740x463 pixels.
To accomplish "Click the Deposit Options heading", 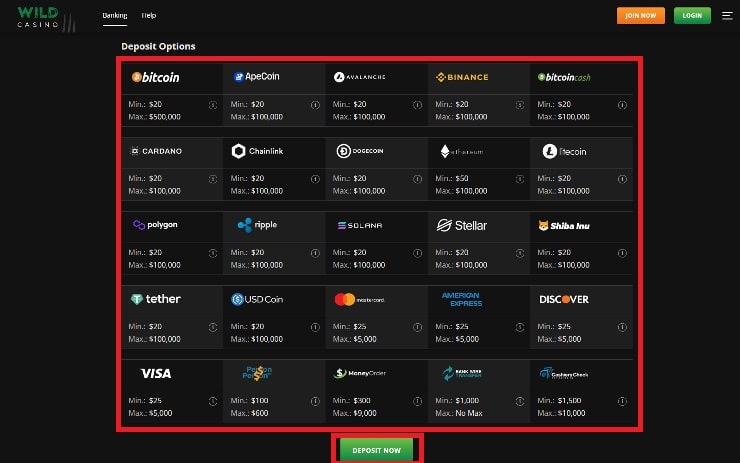I will [x=158, y=46].
